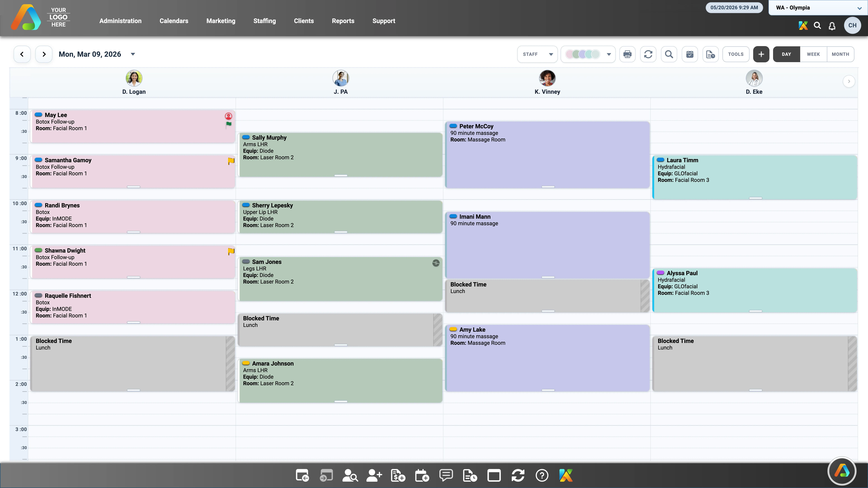This screenshot has height=488, width=868.
Task: Open the Marketing menu
Action: (x=221, y=21)
